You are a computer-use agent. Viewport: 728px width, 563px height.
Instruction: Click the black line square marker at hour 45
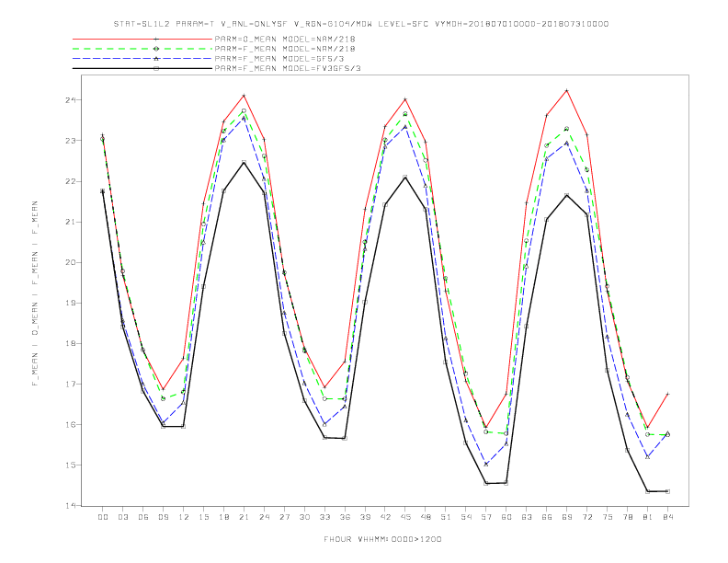tap(405, 177)
